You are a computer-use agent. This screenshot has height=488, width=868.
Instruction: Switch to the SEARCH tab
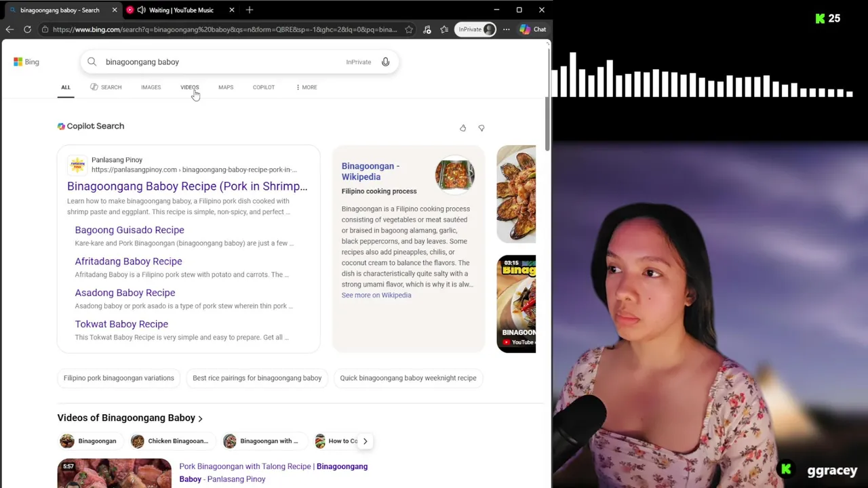tap(106, 87)
